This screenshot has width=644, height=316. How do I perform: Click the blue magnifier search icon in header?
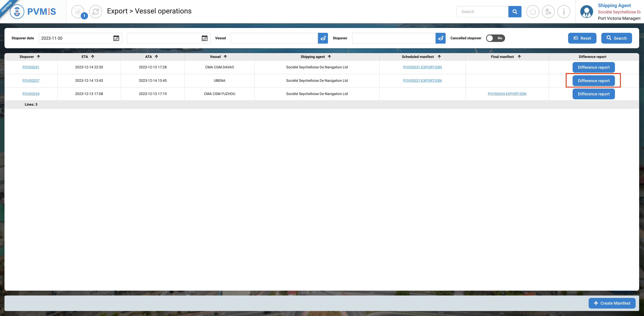point(514,12)
